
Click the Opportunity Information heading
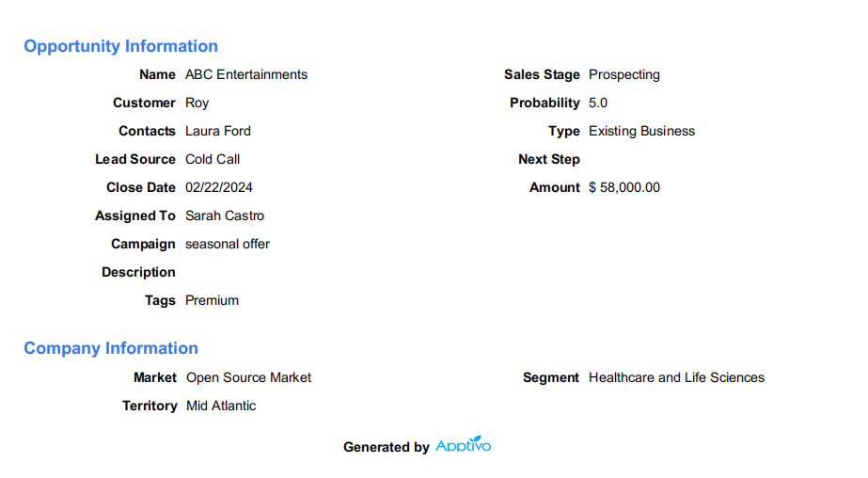pyautogui.click(x=120, y=46)
